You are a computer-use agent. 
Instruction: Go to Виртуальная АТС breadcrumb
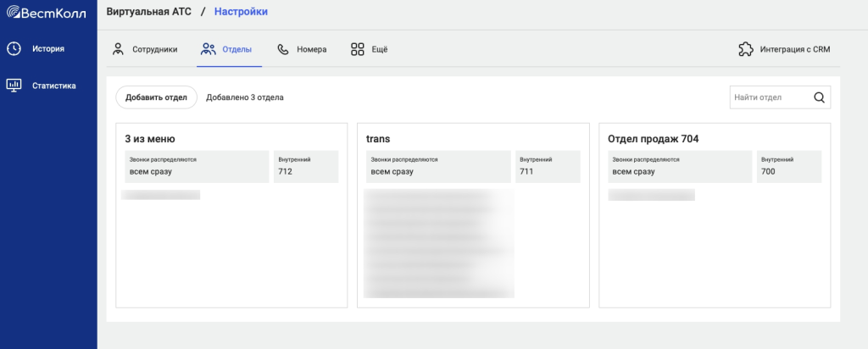tap(148, 14)
